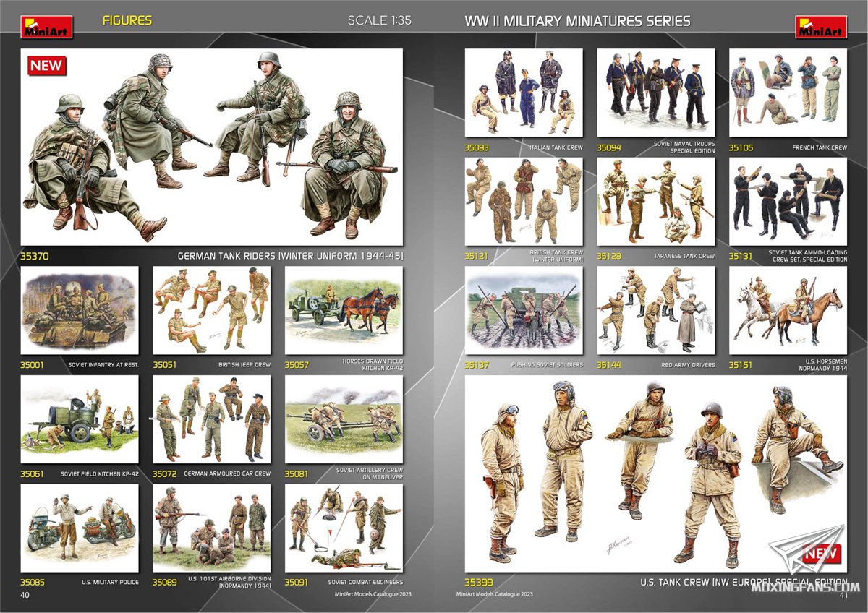Image resolution: width=868 pixels, height=613 pixels.
Task: Click the page number 40 in footer
Action: [x=25, y=596]
